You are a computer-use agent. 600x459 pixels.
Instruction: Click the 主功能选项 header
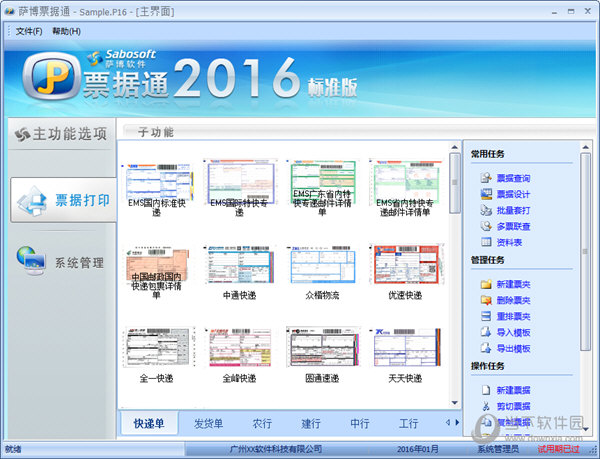pos(61,133)
